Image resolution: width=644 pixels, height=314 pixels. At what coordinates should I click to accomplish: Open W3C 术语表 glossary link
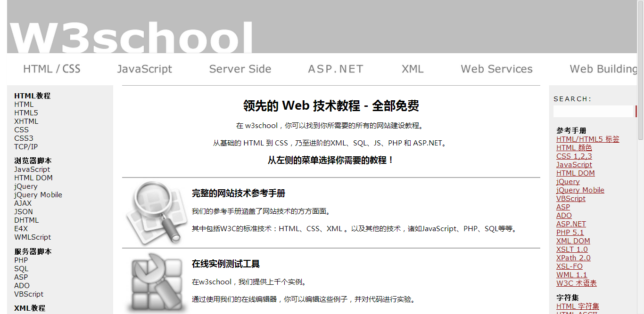coord(577,283)
